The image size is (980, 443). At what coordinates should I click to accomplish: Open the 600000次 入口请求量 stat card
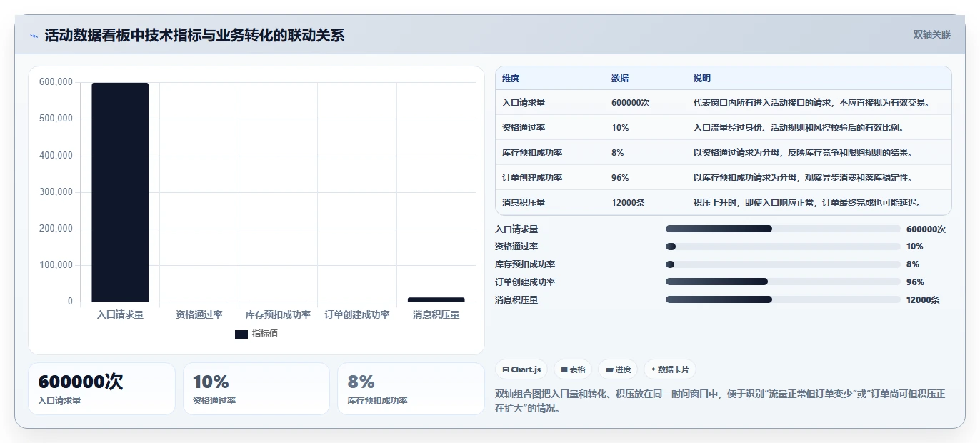101,389
